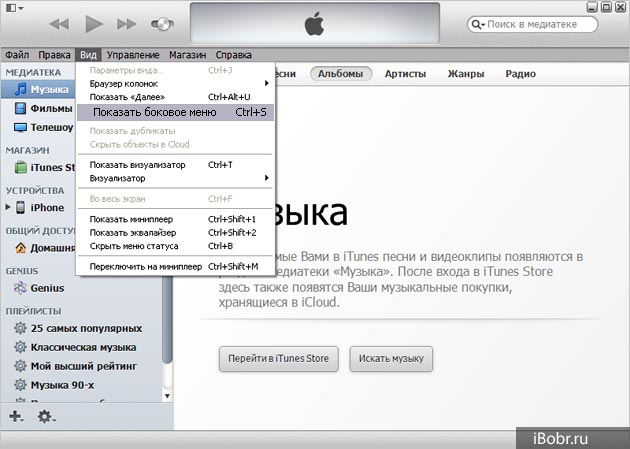Open the Музыка 90-х playlist
The width and height of the screenshot is (630, 449).
62,385
